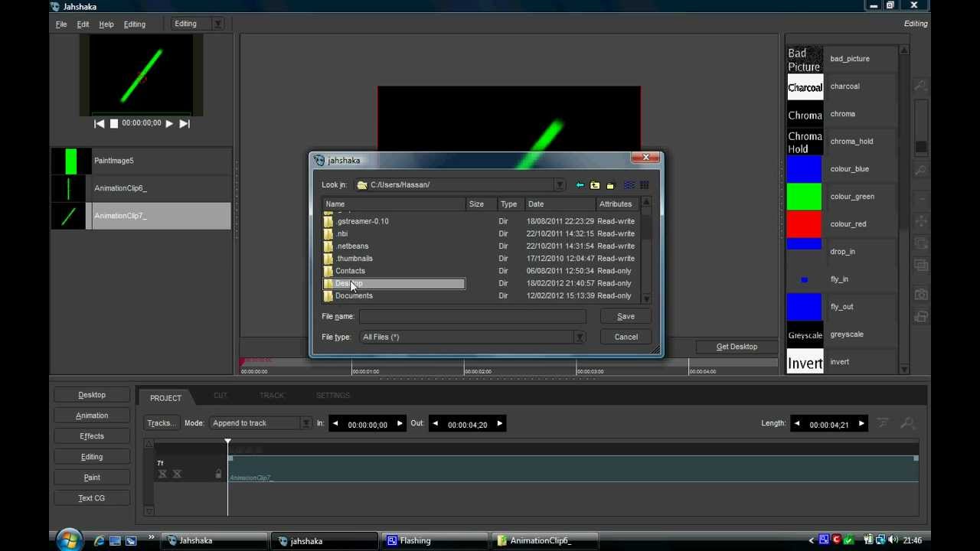The image size is (980, 551).
Task: Select the charcoal effect thumbnail
Action: [x=805, y=86]
